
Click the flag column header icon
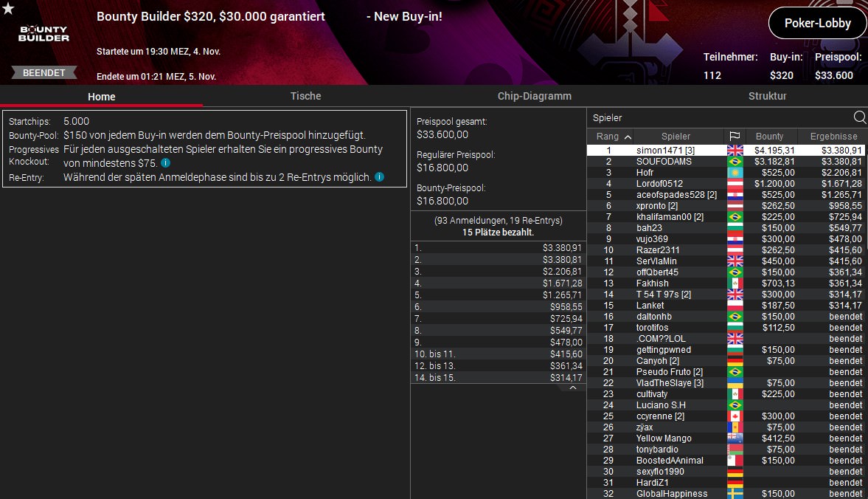pyautogui.click(x=734, y=137)
